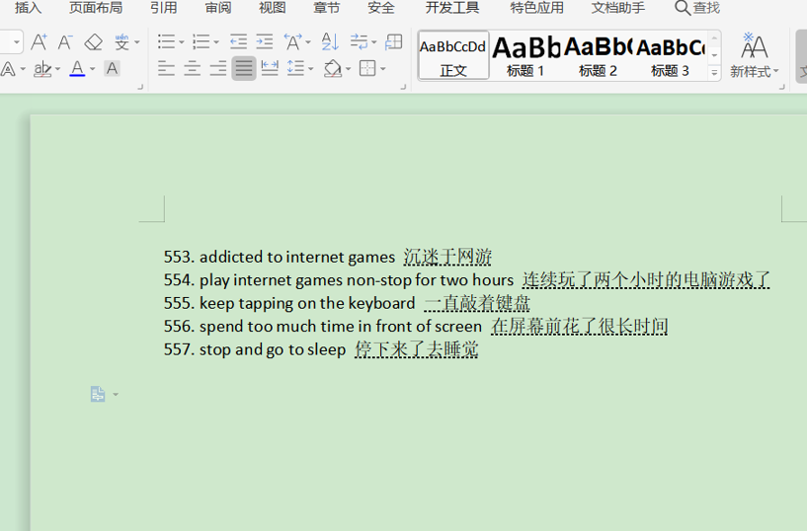Open the 开发工具 tab
Image resolution: width=807 pixels, height=532 pixels.
452,8
